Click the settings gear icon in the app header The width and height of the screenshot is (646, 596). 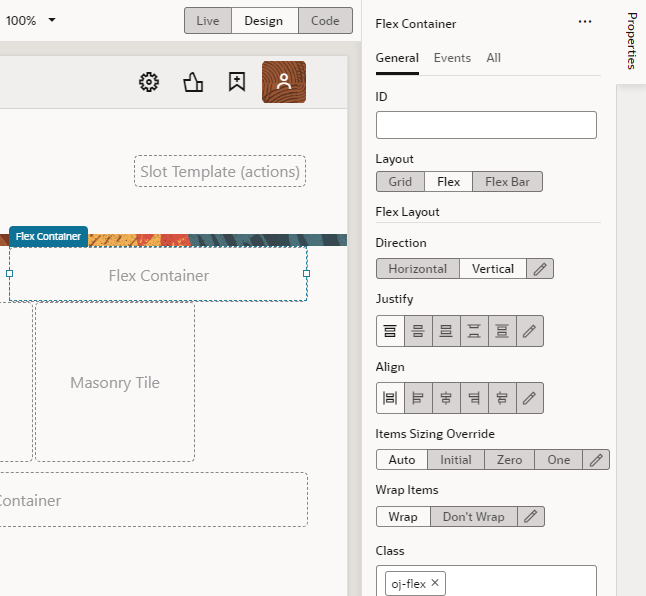coord(149,82)
